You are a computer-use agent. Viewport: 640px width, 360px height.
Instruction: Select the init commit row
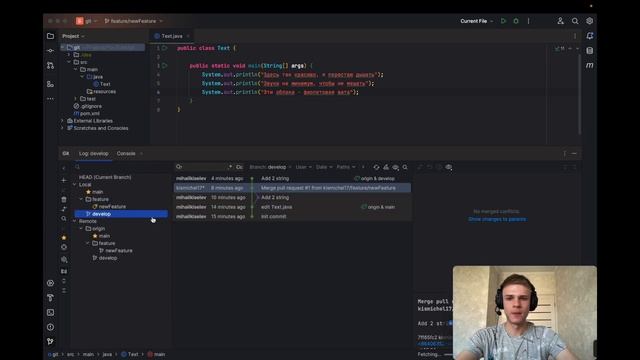tap(292, 217)
